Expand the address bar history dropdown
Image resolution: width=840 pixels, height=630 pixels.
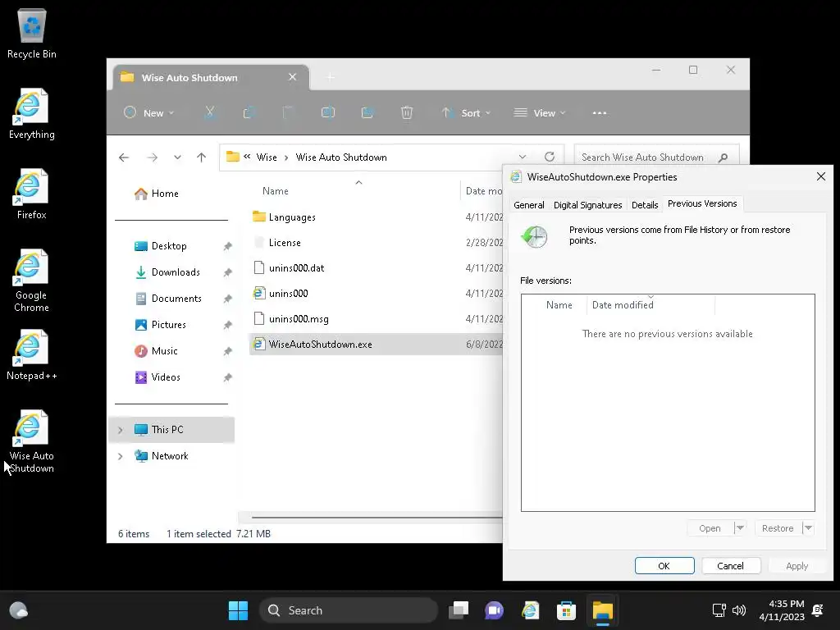tap(523, 157)
